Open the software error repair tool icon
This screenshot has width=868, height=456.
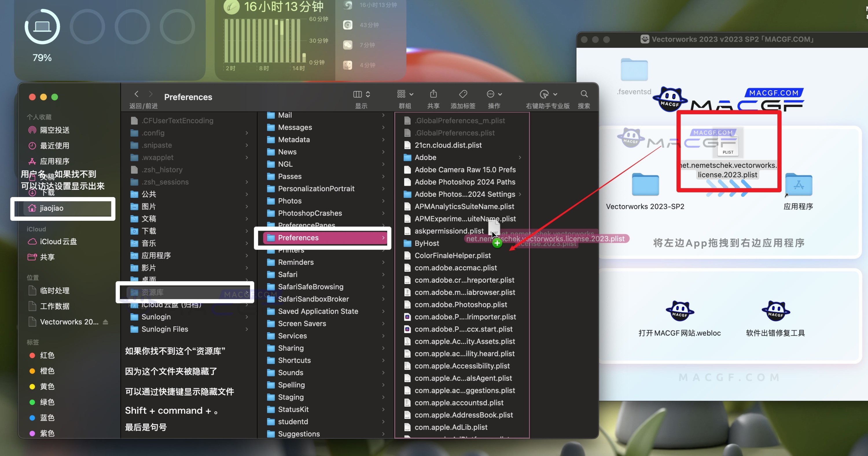[x=775, y=311]
